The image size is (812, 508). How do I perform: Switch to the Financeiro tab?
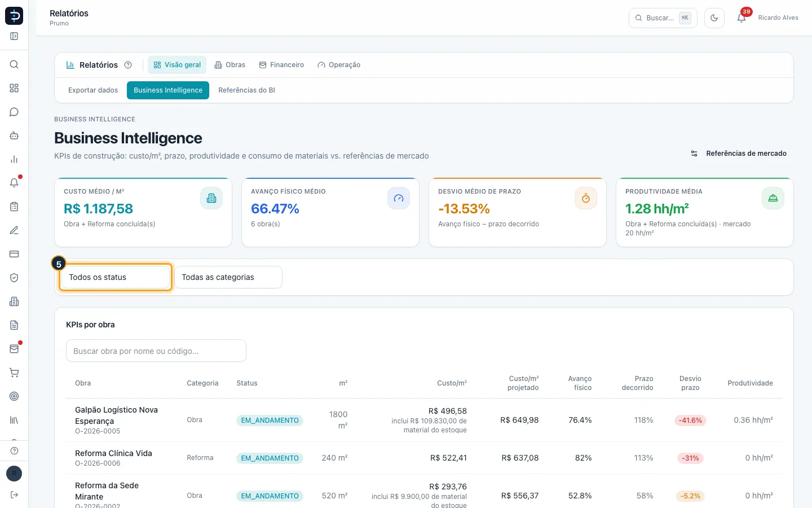coord(281,65)
